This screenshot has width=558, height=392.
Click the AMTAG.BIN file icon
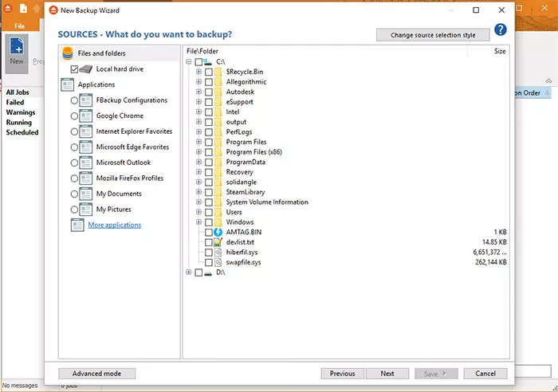[218, 233]
